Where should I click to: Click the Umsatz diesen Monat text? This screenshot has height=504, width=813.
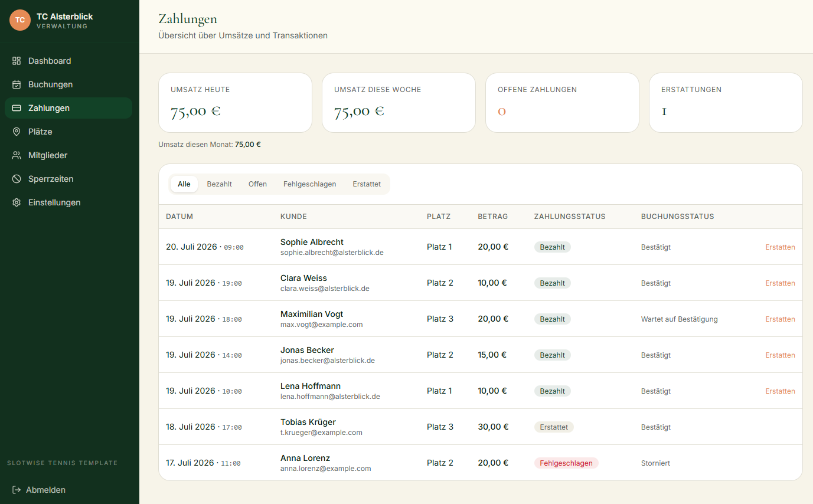210,144
